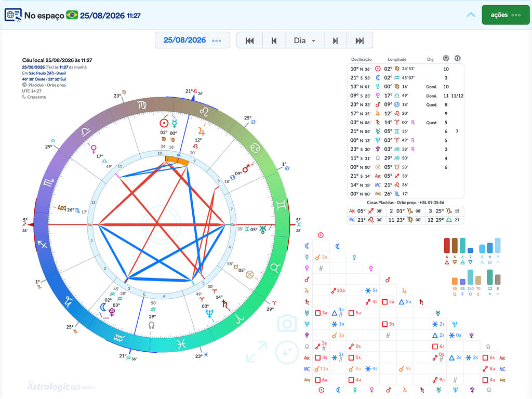Click the Brazil flag icon in the header

(72, 15)
